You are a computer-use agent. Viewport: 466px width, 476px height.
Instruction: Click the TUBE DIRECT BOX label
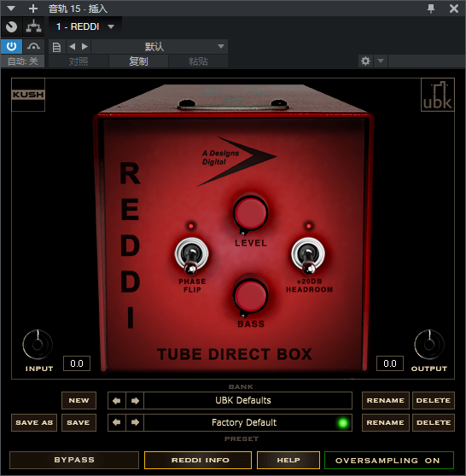pyautogui.click(x=235, y=354)
